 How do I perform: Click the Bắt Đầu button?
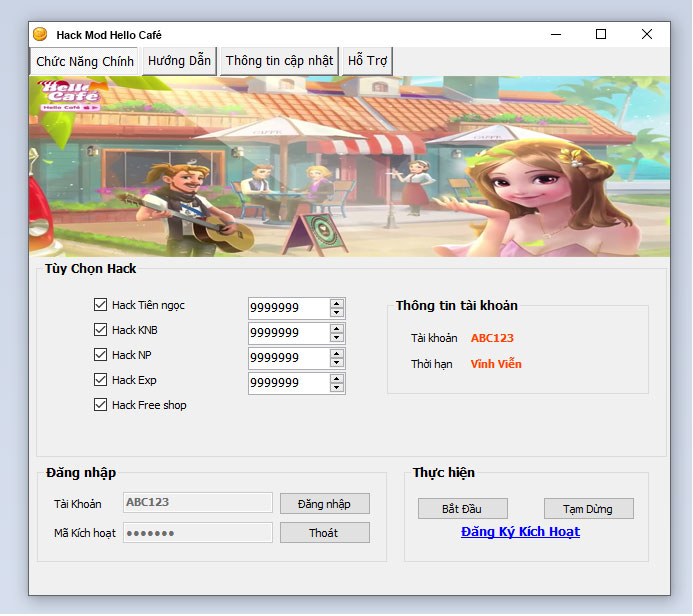pos(463,509)
